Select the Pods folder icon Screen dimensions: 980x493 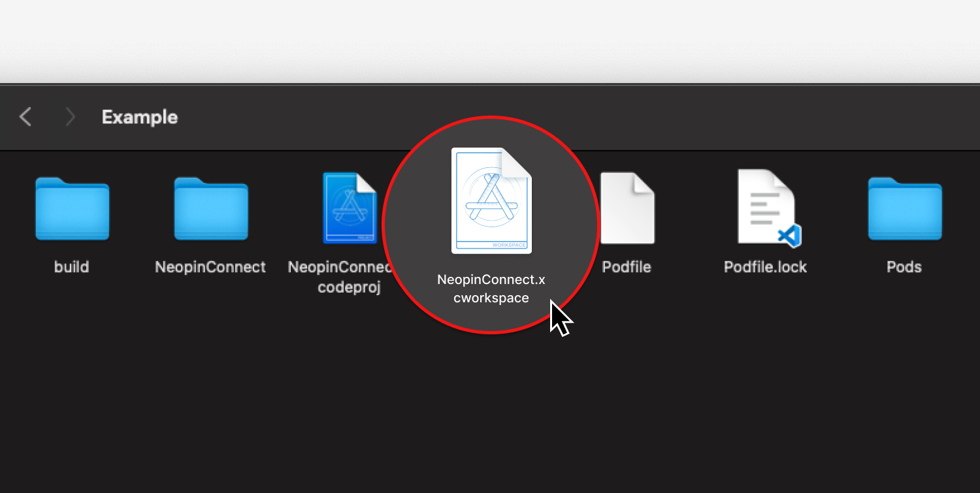(904, 209)
